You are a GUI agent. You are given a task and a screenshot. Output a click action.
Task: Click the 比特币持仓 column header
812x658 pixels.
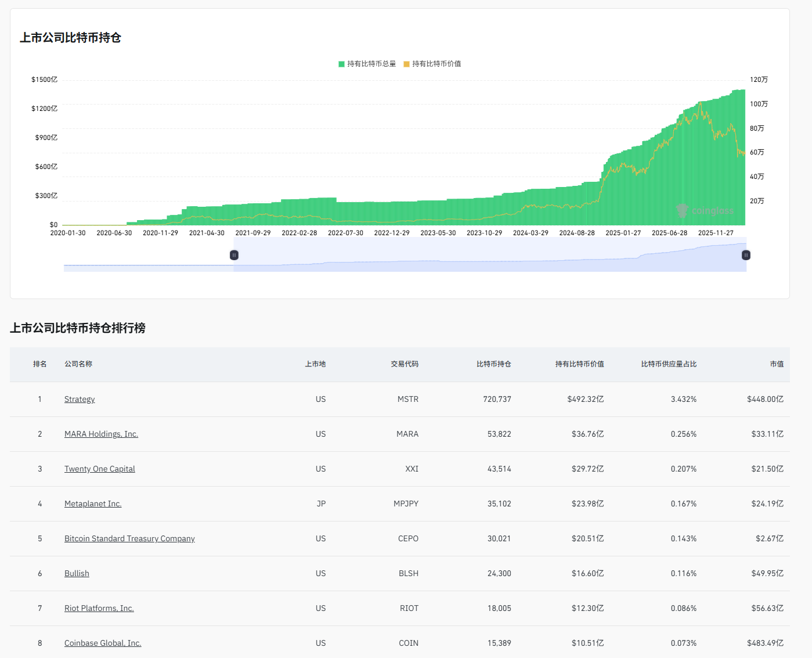(493, 364)
